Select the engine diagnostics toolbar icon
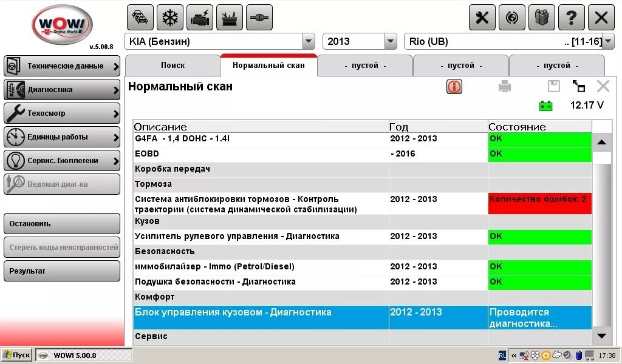This screenshot has width=622, height=364. (199, 18)
